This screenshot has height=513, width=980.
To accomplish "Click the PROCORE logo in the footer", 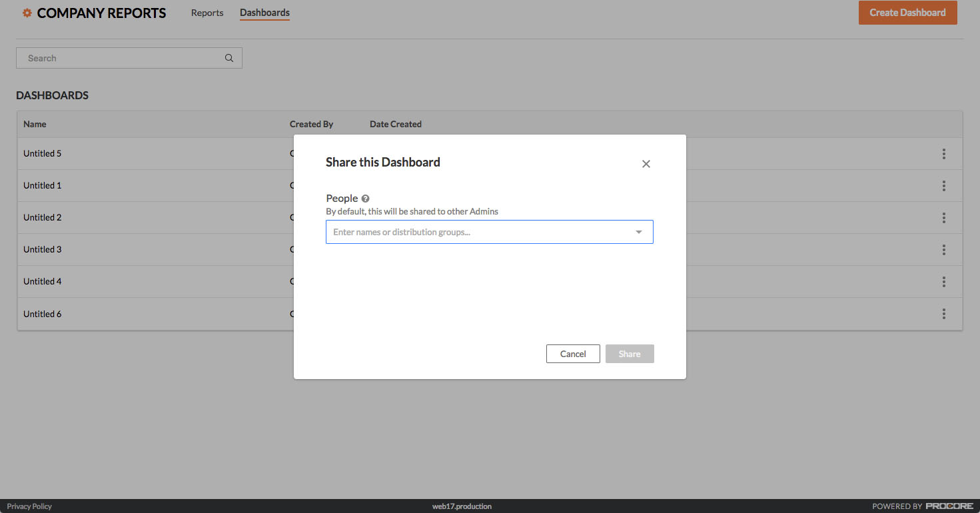I will pos(949,506).
